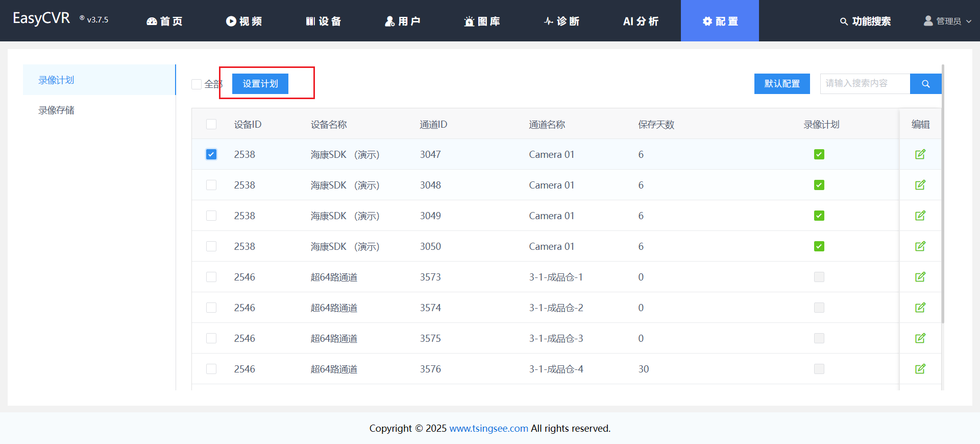This screenshot has width=980, height=444.
Task: Go to the AI分析 navigation item
Action: point(641,21)
